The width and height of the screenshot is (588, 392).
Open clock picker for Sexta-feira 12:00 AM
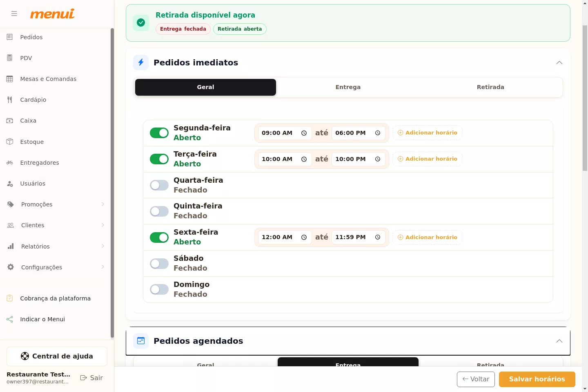click(x=304, y=237)
